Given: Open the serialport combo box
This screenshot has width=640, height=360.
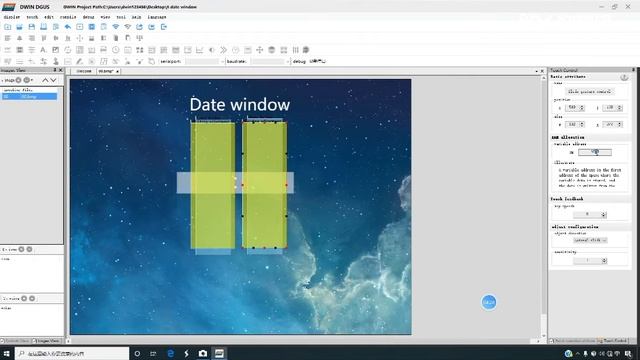Looking at the screenshot, I should [204, 61].
